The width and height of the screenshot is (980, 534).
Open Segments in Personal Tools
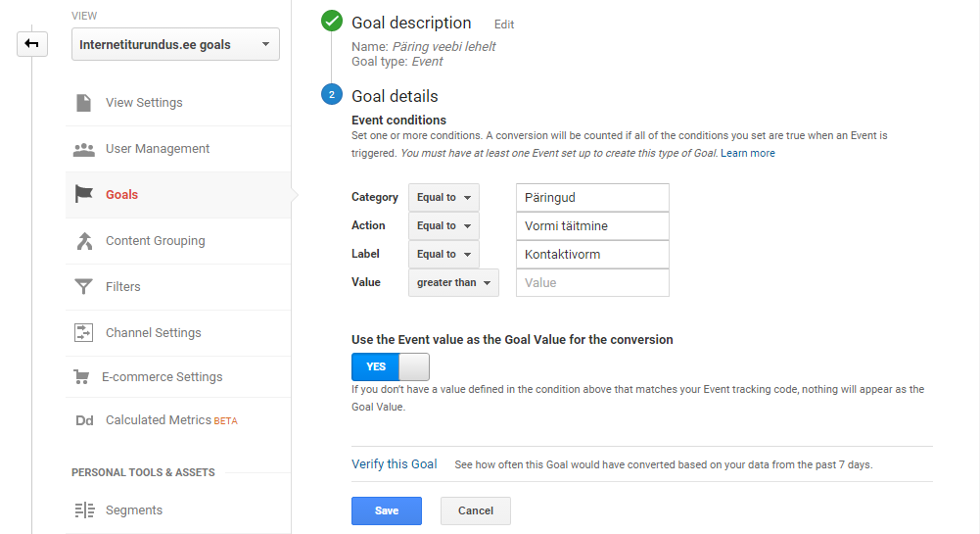pyautogui.click(x=134, y=510)
